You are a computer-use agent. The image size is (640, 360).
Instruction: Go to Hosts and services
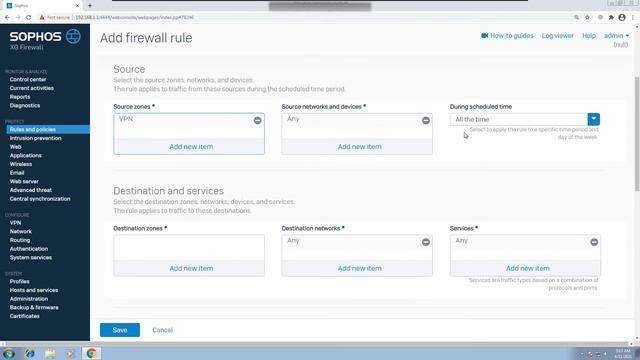point(34,290)
